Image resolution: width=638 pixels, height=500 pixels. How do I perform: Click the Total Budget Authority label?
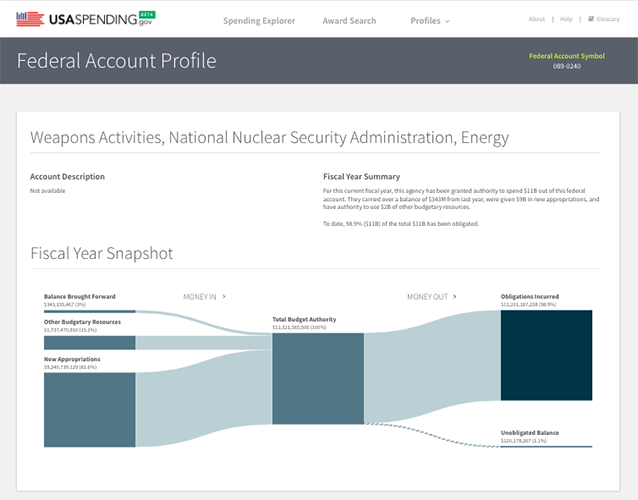(x=304, y=319)
